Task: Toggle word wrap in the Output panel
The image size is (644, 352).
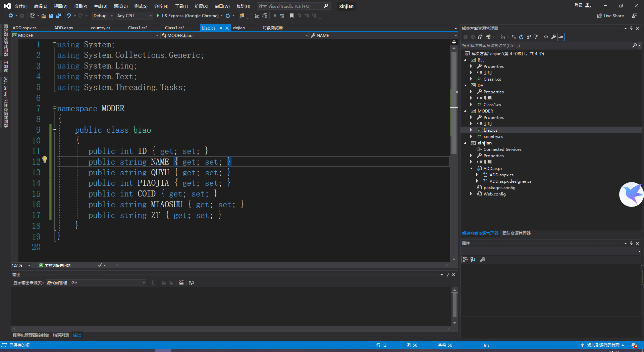Action: 191,283
